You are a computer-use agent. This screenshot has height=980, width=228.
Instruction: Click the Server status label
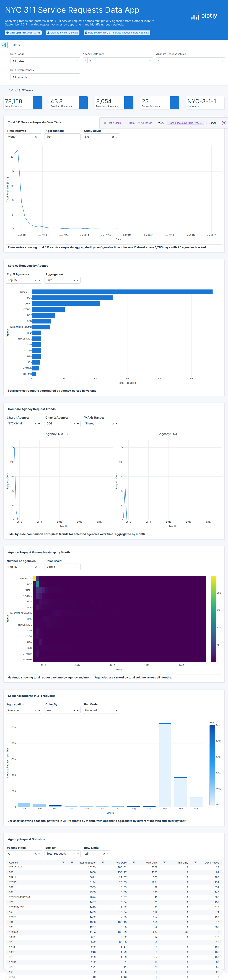[x=212, y=123]
